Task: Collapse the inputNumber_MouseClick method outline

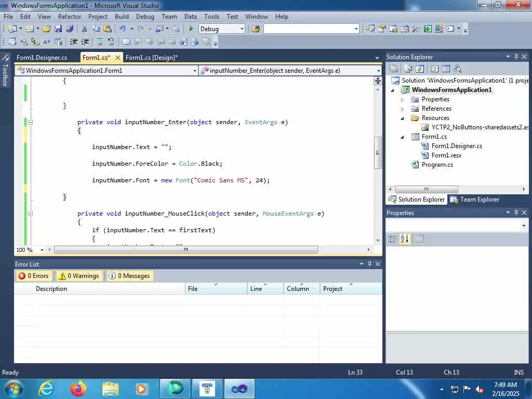Action: pos(30,214)
